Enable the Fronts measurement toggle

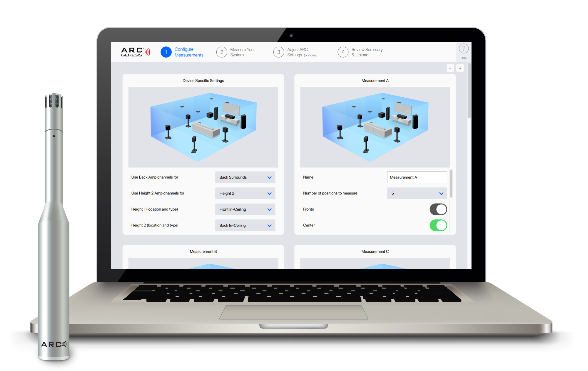click(x=439, y=210)
